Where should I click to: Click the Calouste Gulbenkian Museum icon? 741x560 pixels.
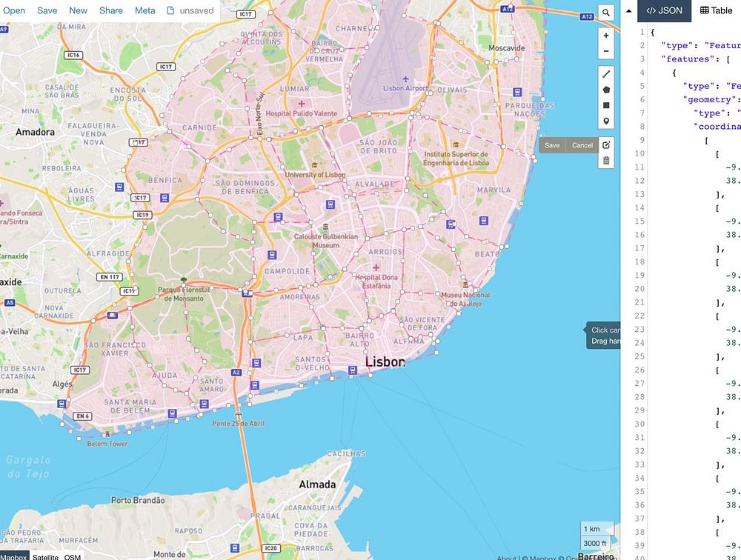(x=325, y=227)
